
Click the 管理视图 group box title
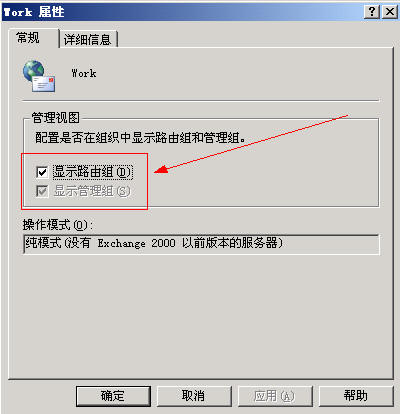pos(56,118)
